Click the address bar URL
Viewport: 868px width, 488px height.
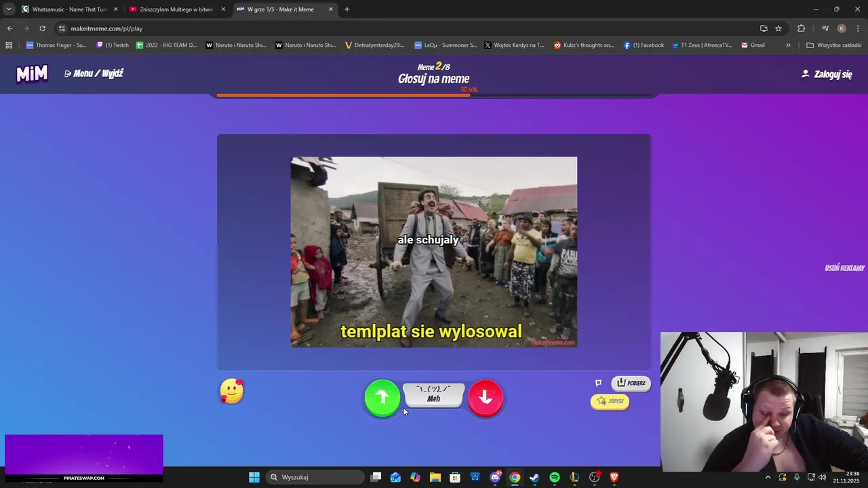click(106, 28)
